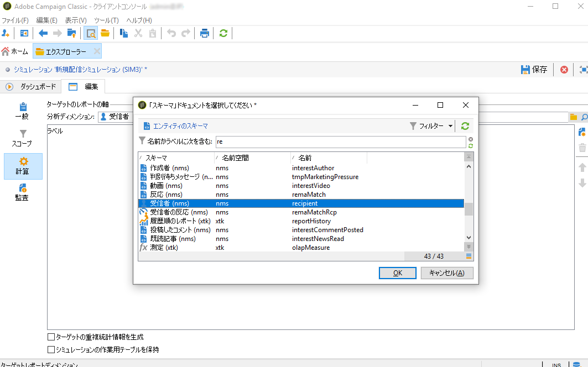Click キャンセル(A) button
Screen dimensions: 588x367
(x=446, y=273)
